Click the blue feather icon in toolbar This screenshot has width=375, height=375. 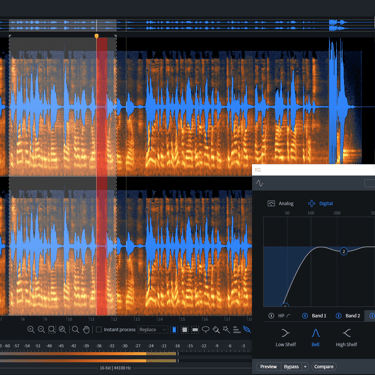coord(247,329)
